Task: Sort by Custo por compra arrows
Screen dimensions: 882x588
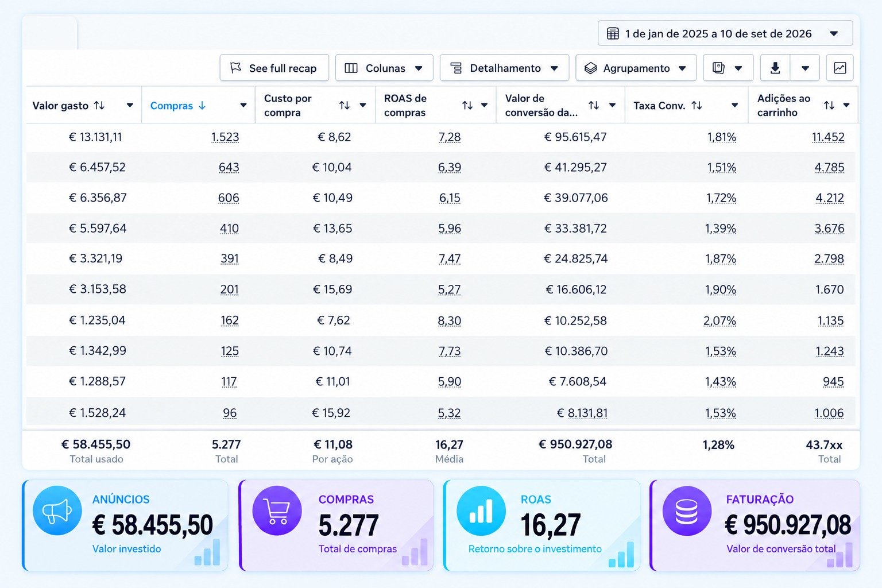Action: click(x=345, y=105)
